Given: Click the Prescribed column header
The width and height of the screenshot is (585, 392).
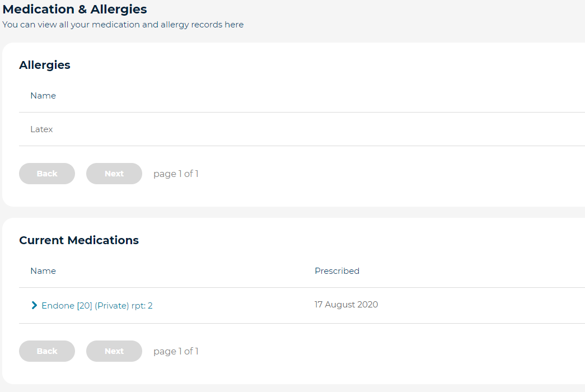Looking at the screenshot, I should point(337,270).
